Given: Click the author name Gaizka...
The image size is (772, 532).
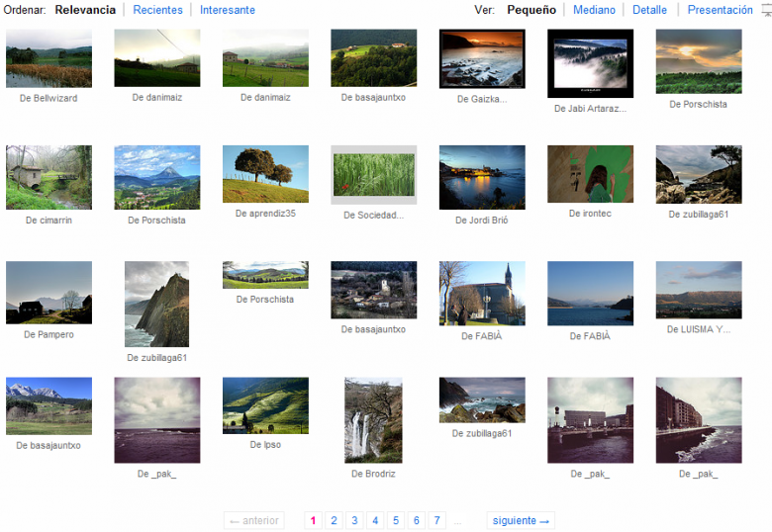Looking at the screenshot, I should pos(488,99).
